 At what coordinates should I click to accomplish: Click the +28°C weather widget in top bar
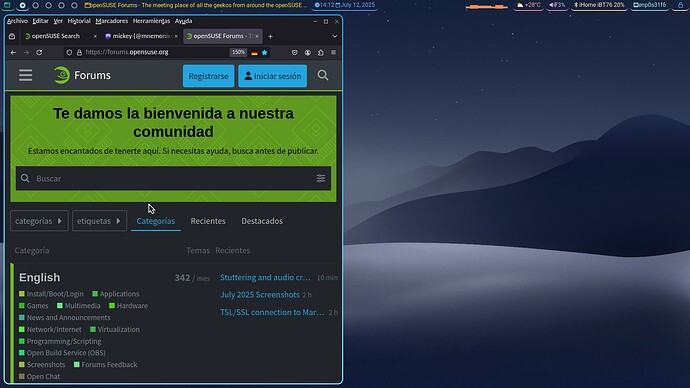pos(529,5)
